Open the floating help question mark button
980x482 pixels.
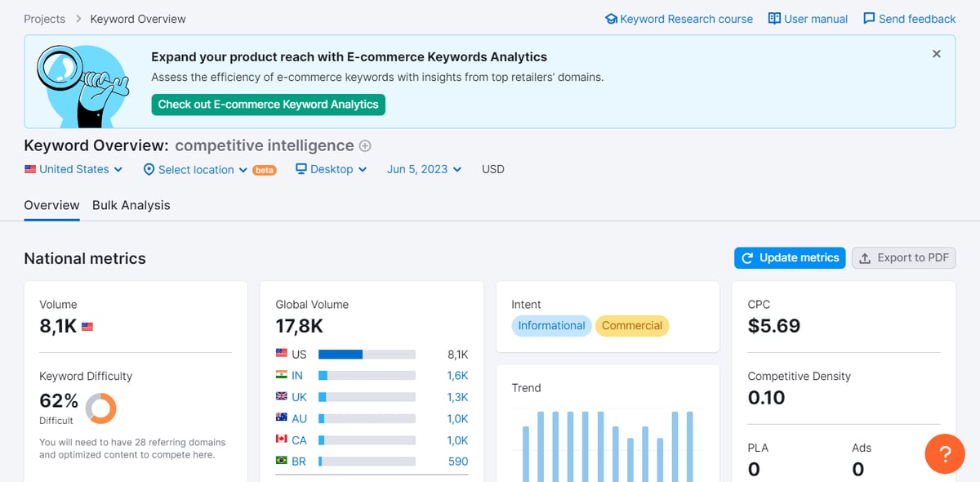(x=944, y=454)
